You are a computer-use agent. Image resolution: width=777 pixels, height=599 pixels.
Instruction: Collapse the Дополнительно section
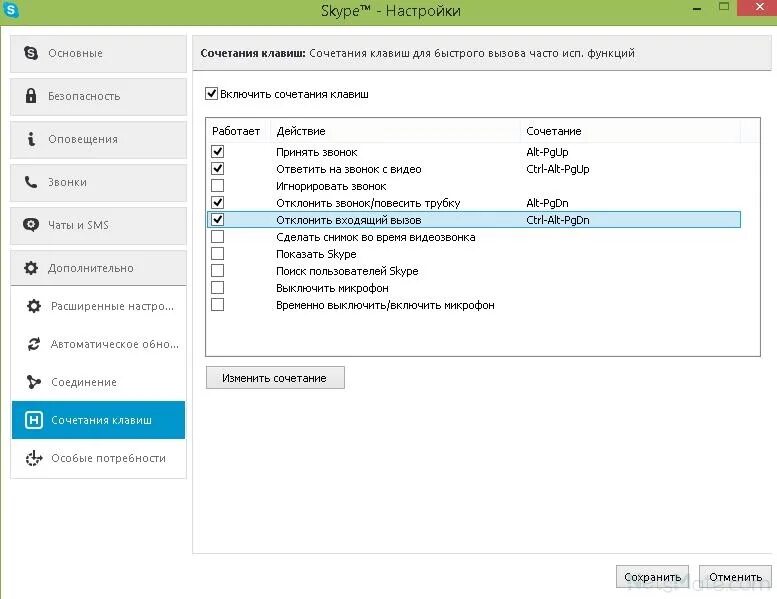(x=98, y=268)
